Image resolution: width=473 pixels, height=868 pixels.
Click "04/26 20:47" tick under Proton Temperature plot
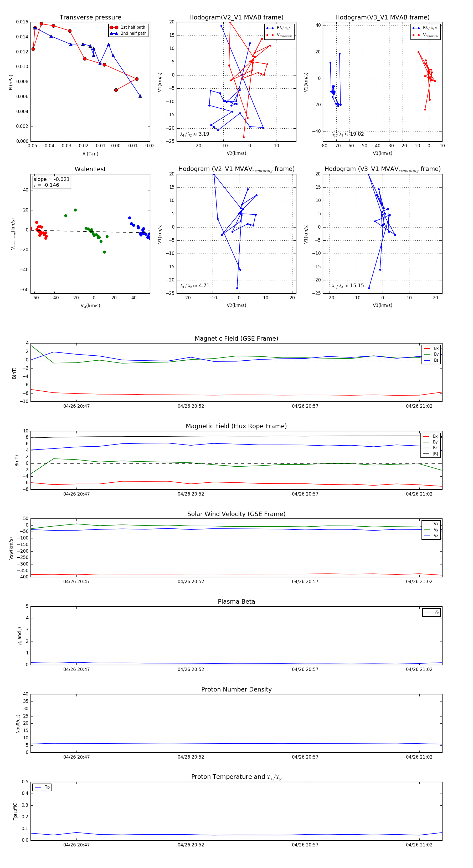(76, 845)
